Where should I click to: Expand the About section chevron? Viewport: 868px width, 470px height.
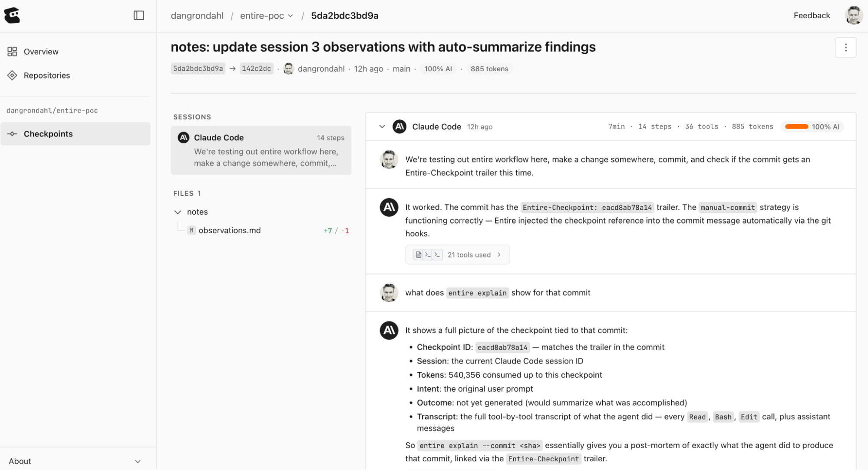(x=138, y=461)
